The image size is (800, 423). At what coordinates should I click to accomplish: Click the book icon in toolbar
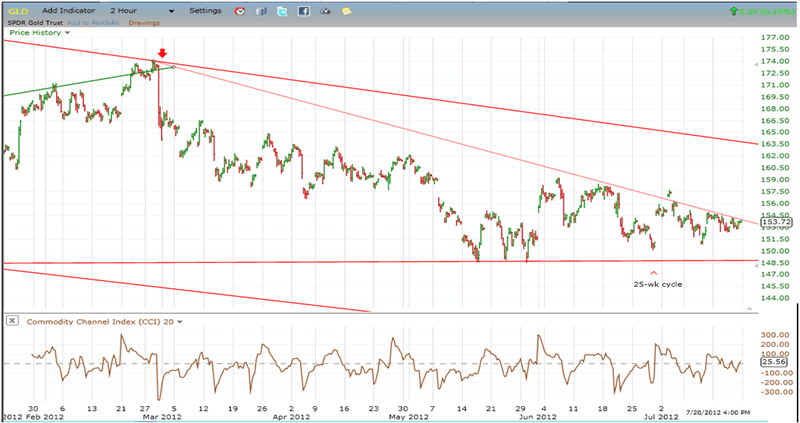pos(262,11)
